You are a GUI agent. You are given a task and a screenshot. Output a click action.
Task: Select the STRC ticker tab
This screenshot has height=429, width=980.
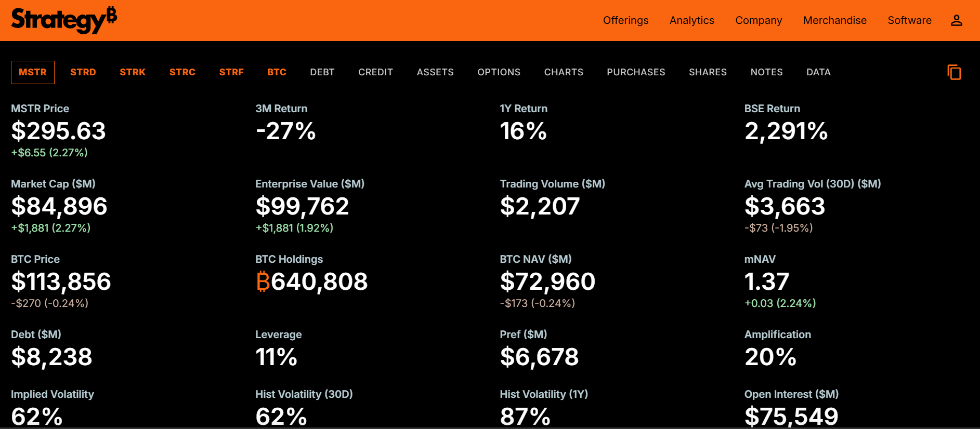182,72
